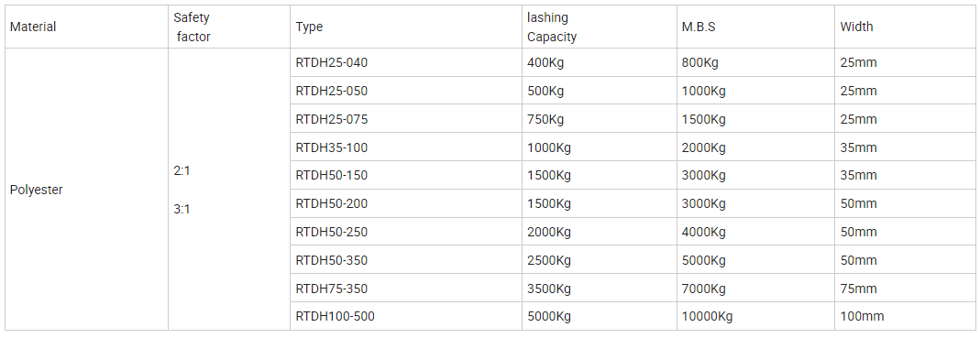
Task: Click the Safety factor header
Action: 193,27
